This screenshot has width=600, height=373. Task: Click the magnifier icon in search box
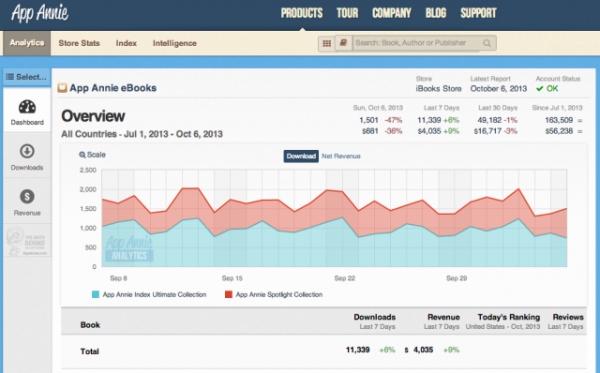point(487,43)
